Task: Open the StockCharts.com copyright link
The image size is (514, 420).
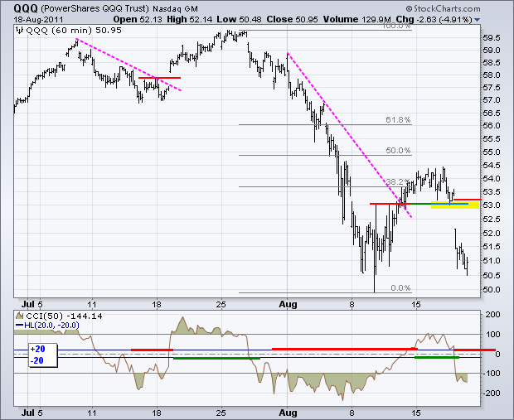Action: pos(443,8)
